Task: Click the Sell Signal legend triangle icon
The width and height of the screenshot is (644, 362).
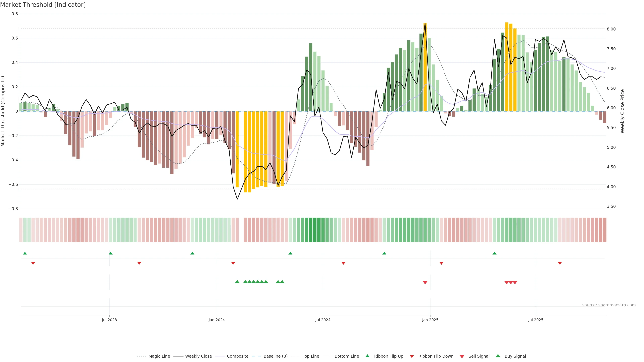Action: point(462,356)
